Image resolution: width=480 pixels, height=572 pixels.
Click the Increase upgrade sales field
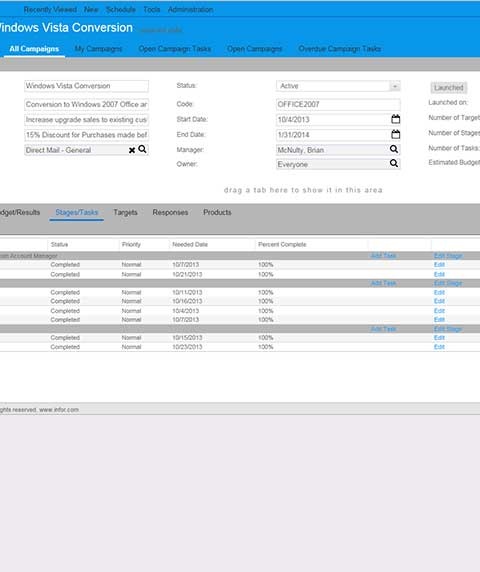(x=86, y=120)
